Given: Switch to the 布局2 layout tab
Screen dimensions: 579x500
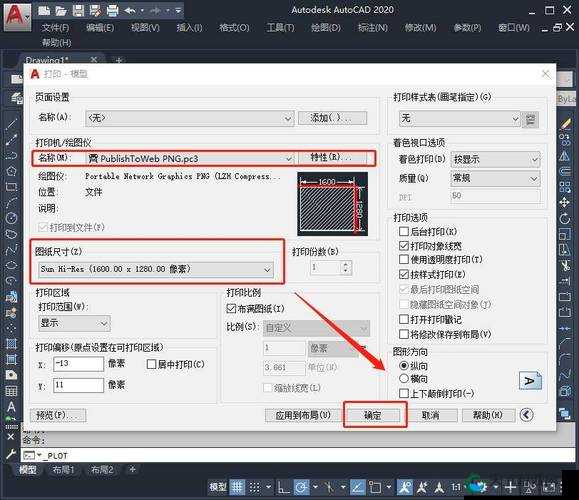Looking at the screenshot, I should click(102, 470).
